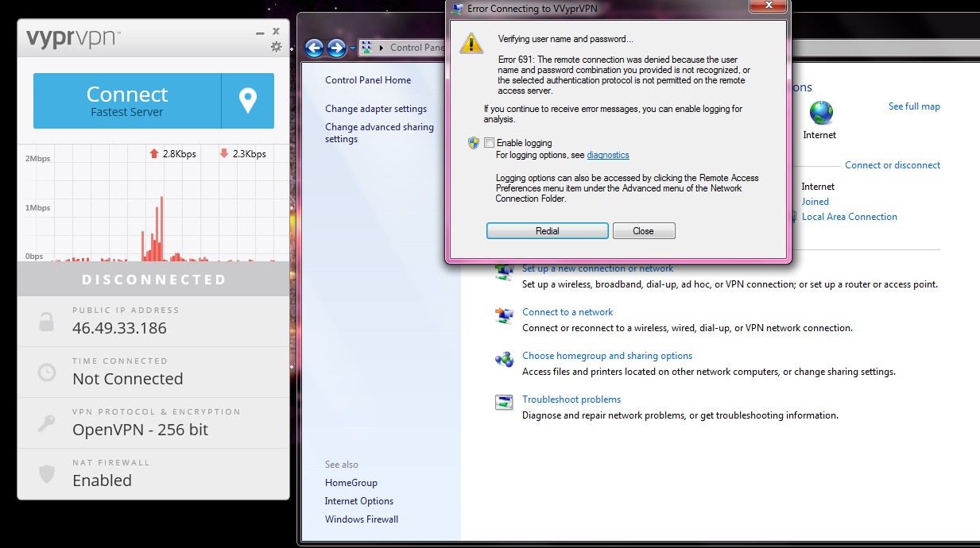Click the shield icon beside NAT Firewall

(x=47, y=474)
